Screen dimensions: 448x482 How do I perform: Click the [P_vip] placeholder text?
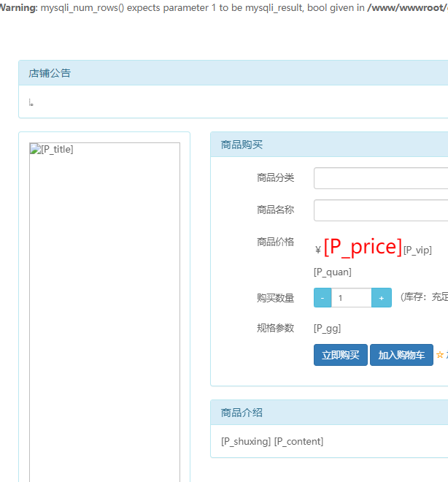tap(417, 250)
